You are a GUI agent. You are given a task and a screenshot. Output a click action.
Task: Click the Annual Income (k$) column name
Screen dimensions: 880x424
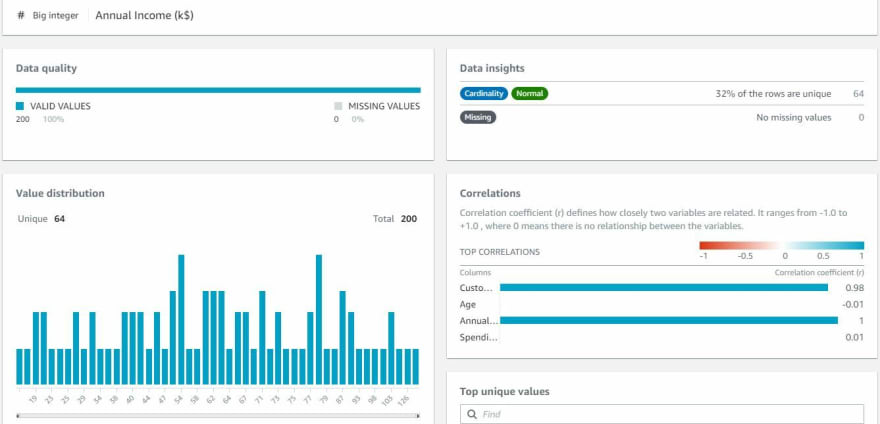[x=144, y=15]
